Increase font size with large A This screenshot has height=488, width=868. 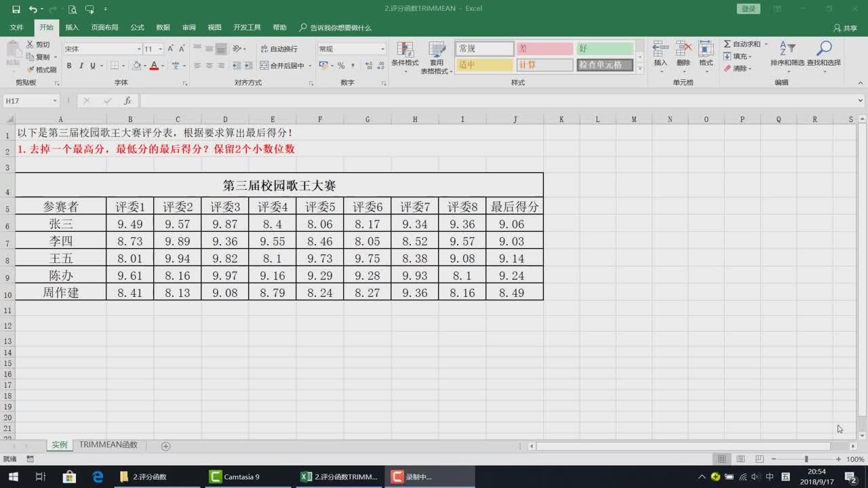[171, 49]
